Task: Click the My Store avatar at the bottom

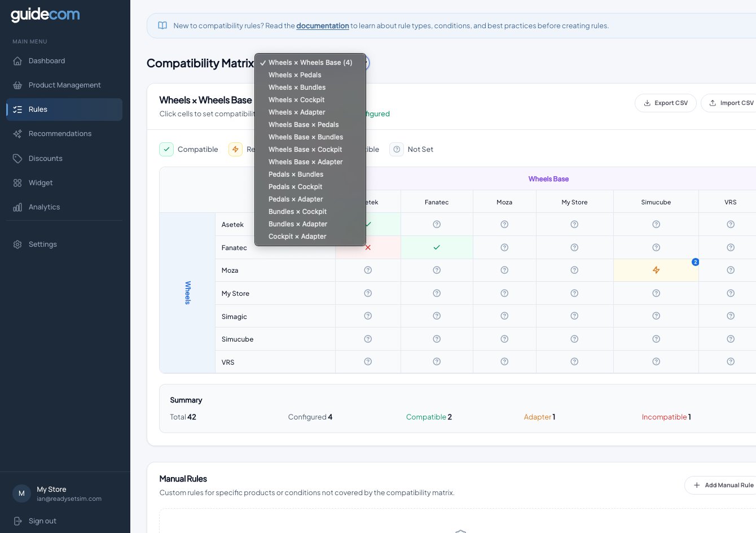Action: pyautogui.click(x=21, y=493)
